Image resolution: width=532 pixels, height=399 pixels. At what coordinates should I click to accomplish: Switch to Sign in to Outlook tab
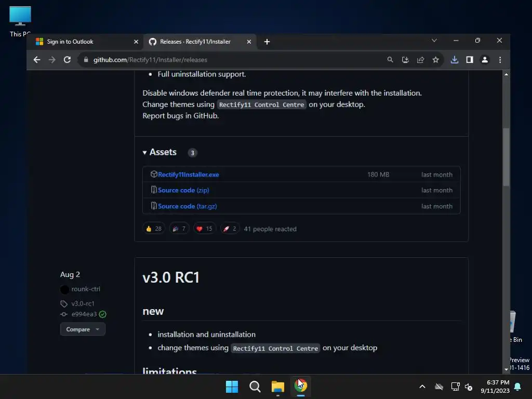click(86, 42)
